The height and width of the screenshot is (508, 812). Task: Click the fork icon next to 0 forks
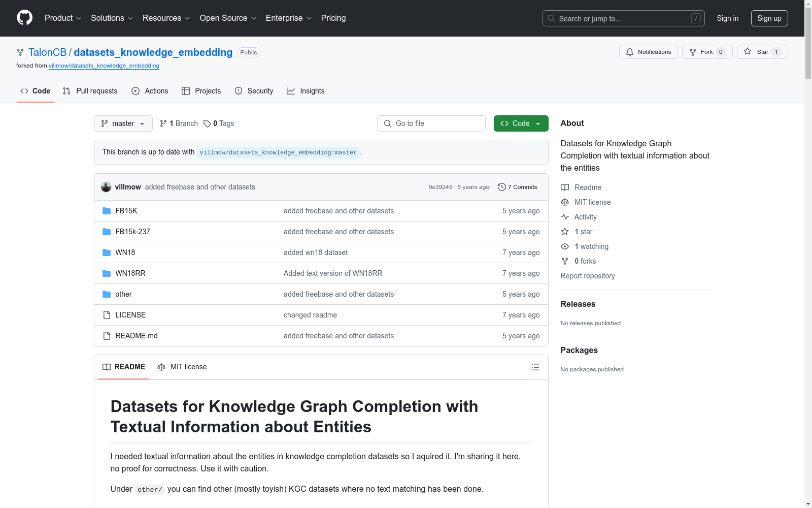click(565, 261)
